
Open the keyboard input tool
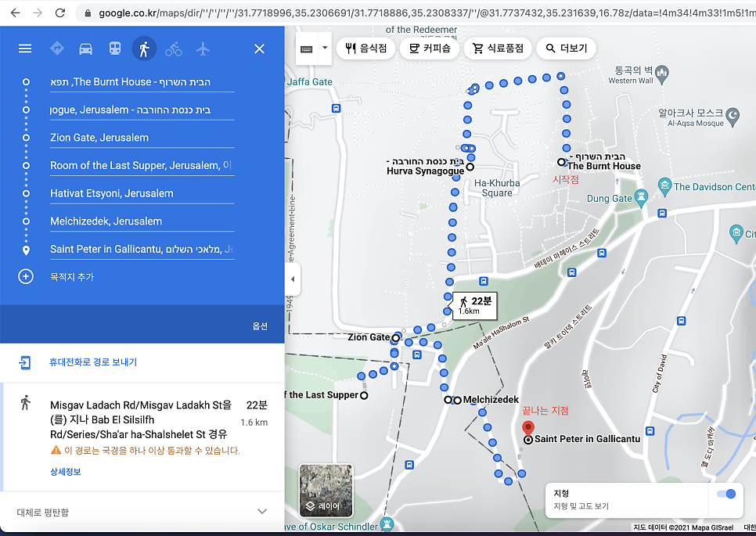pos(307,49)
